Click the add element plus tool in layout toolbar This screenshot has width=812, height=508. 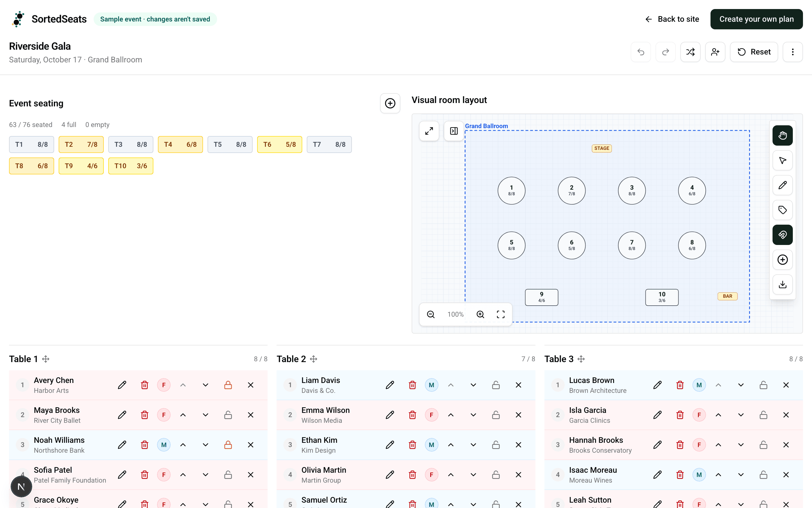pos(782,260)
